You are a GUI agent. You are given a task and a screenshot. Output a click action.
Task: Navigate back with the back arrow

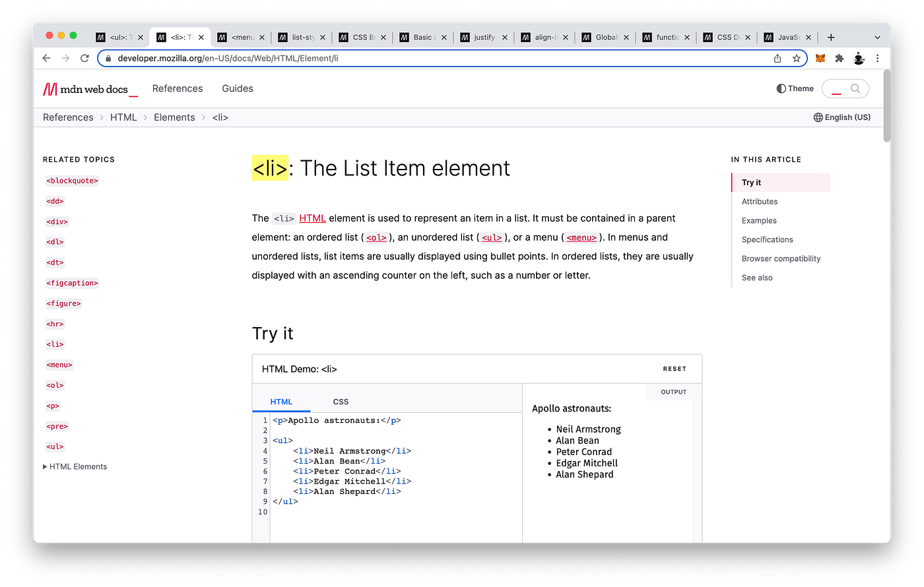[46, 58]
